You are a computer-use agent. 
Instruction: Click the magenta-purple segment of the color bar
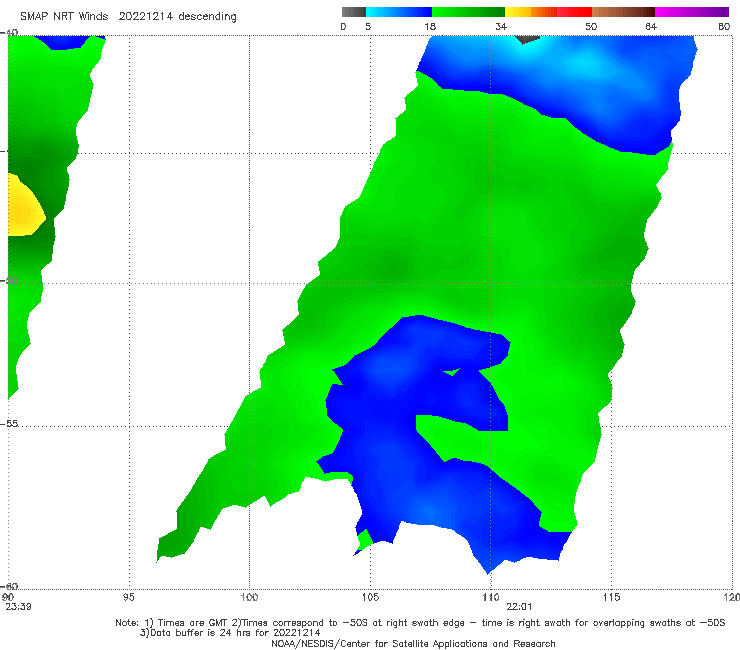pos(692,12)
